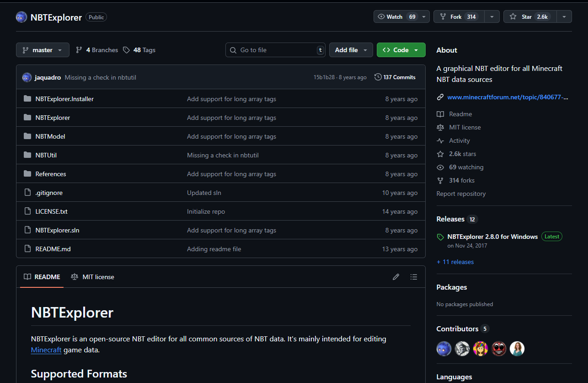
Task: View the + 11 releases link
Action: (x=455, y=262)
